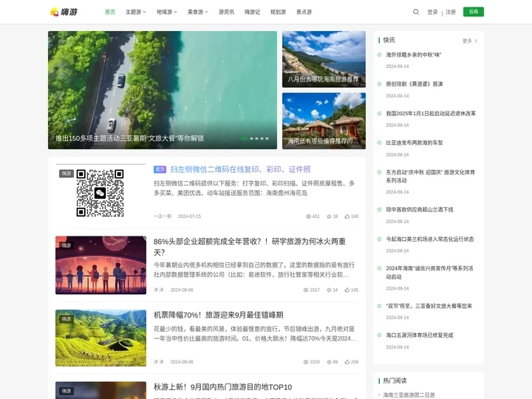
Task: Open 海南三亚旅游团二日游 in 热门阅读
Action: (409, 395)
